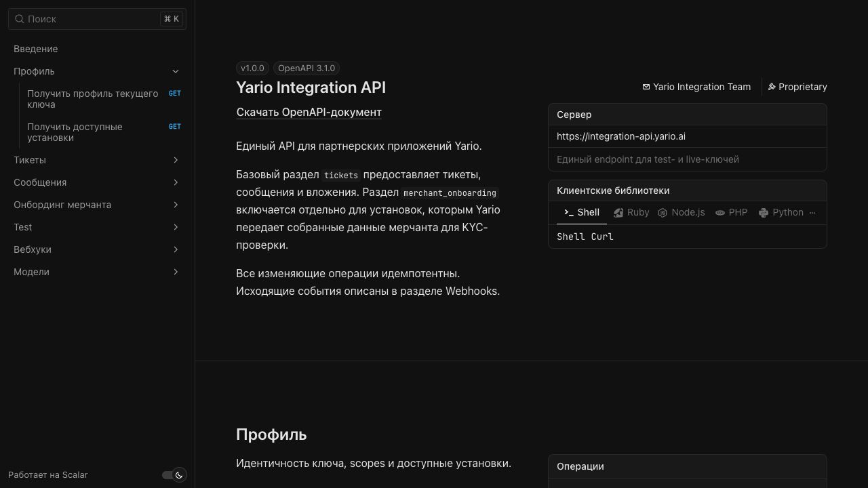Select the Node.js client library icon
Viewport: 868px width, 488px height.
[x=663, y=213]
